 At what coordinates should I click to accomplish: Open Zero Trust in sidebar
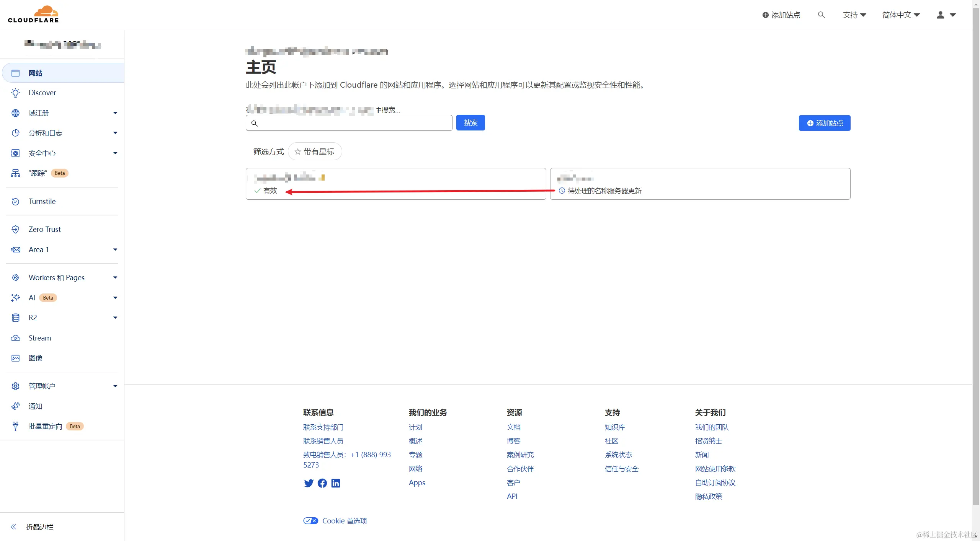pos(44,229)
